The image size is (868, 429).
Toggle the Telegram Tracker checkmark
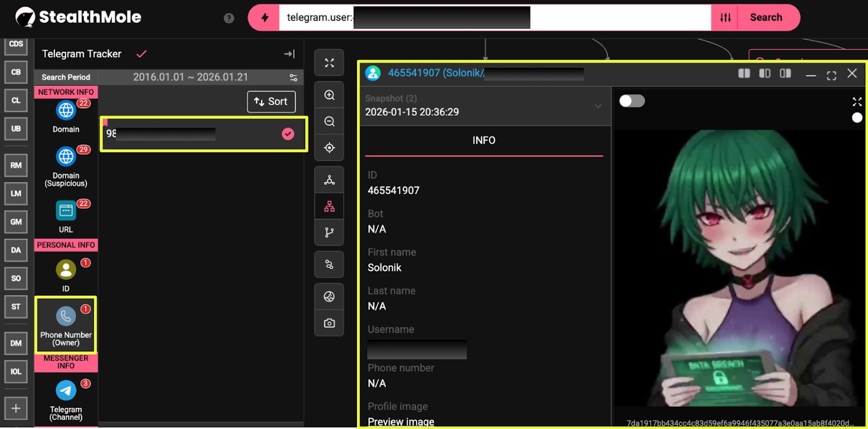point(142,54)
